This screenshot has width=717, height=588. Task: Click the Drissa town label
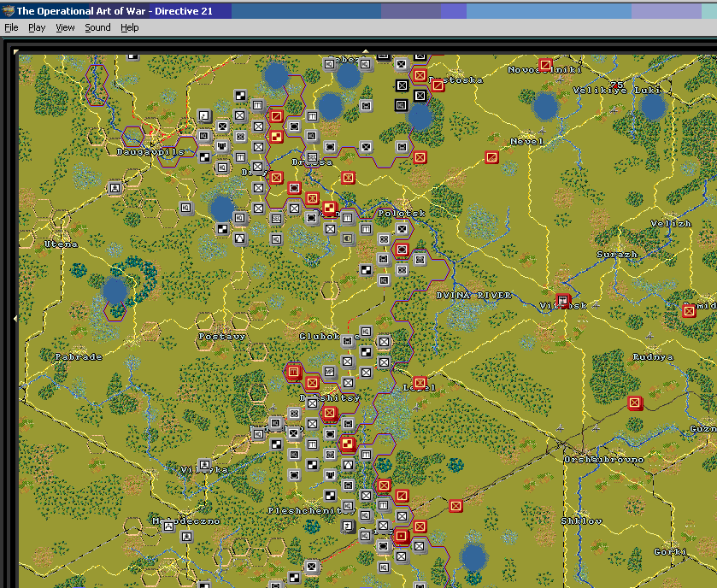(312, 162)
